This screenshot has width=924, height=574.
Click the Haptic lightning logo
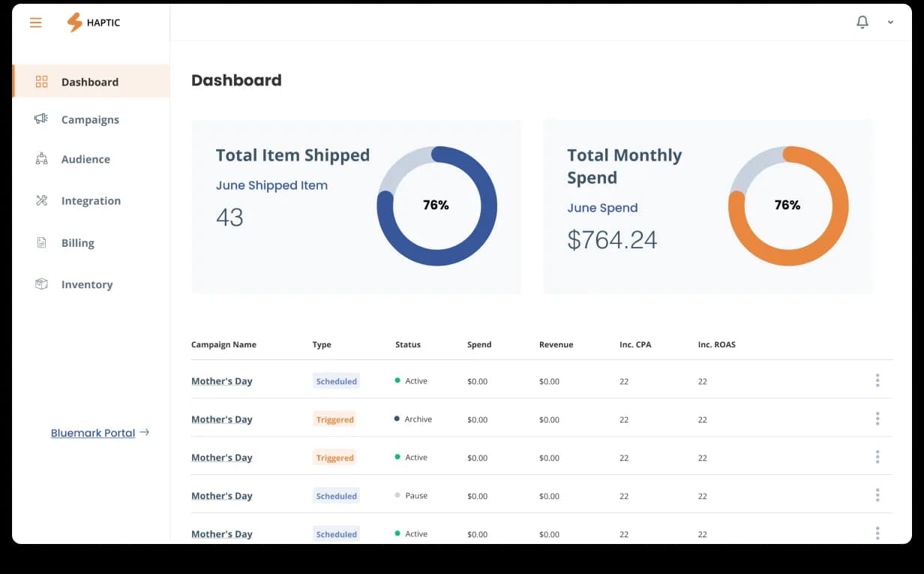click(74, 23)
